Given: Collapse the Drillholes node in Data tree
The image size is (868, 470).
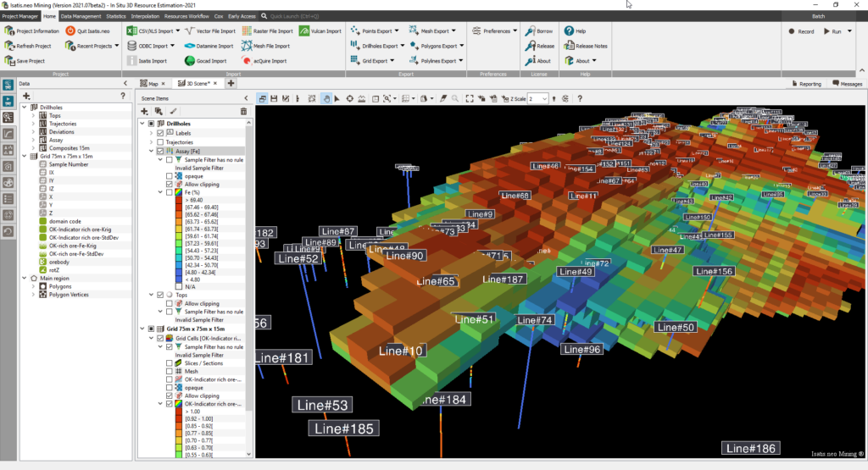Looking at the screenshot, I should pos(25,108).
